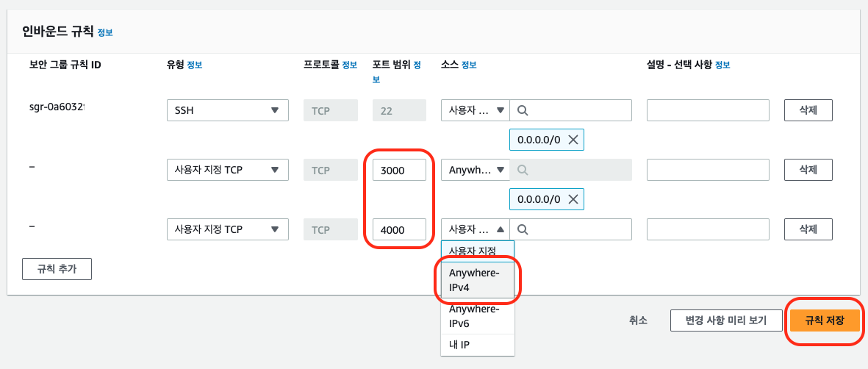This screenshot has height=369, width=868.
Task: Delete the SSH rule with 삭제 button
Action: (x=808, y=110)
